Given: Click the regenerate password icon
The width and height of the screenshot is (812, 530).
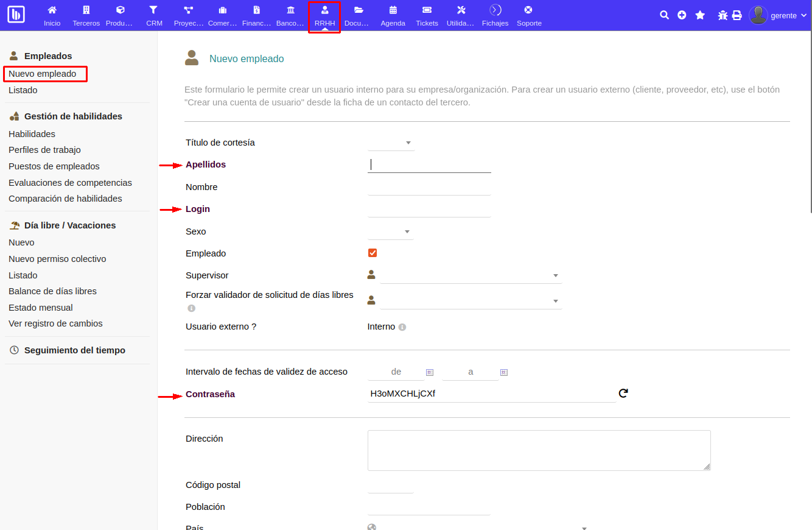Looking at the screenshot, I should 623,394.
